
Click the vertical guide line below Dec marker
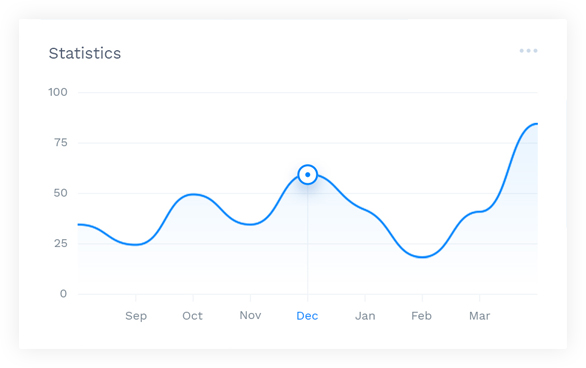click(308, 239)
